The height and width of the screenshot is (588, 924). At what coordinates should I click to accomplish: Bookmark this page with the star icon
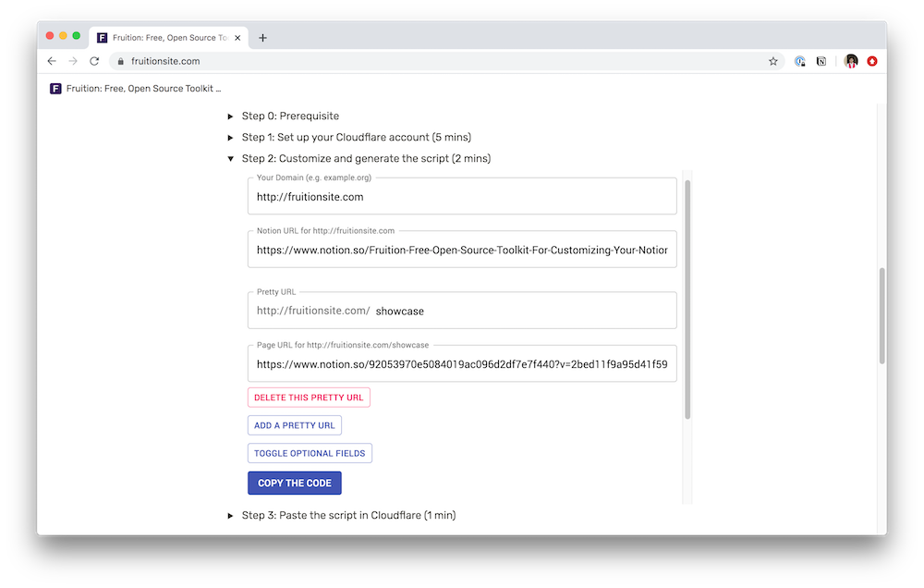point(773,61)
